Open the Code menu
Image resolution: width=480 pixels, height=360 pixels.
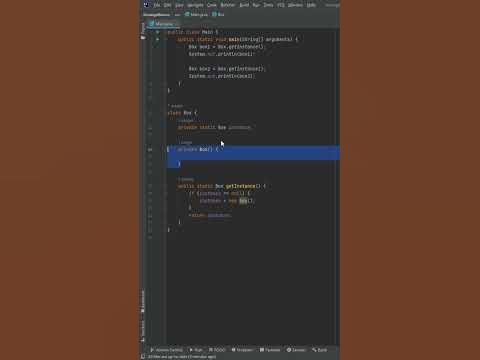click(212, 5)
